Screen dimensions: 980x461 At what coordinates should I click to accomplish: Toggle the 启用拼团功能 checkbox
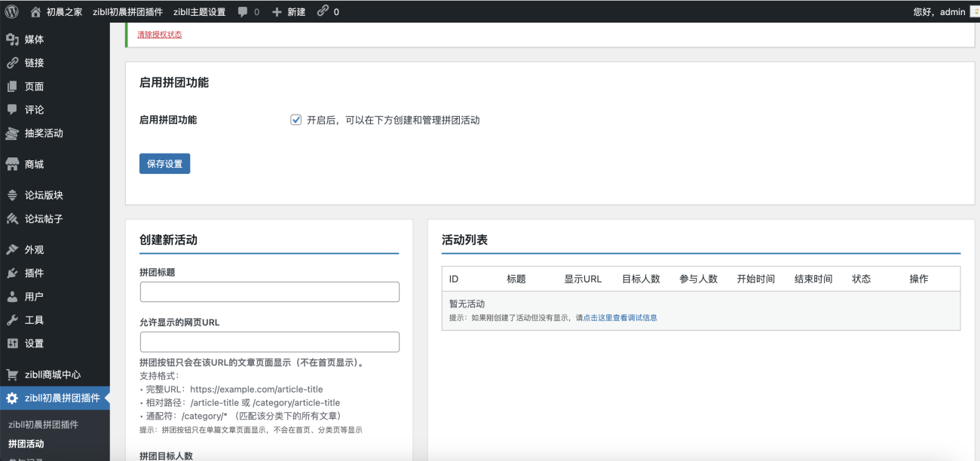point(296,120)
